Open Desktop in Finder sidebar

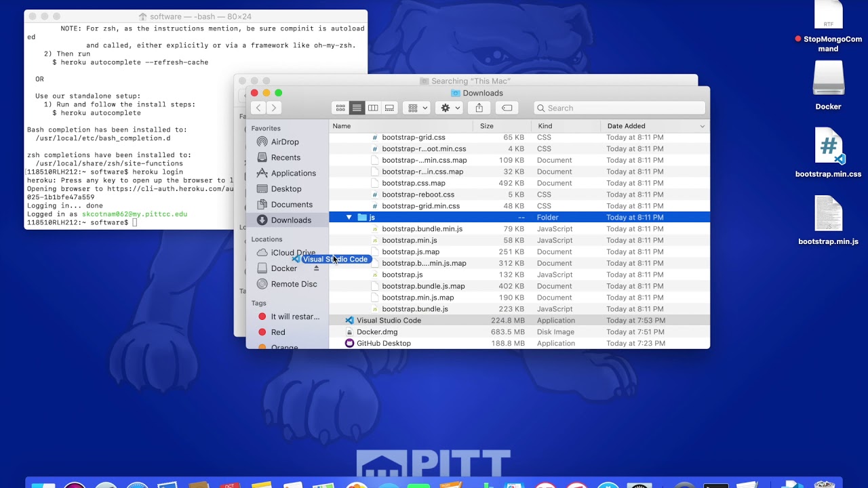point(286,188)
